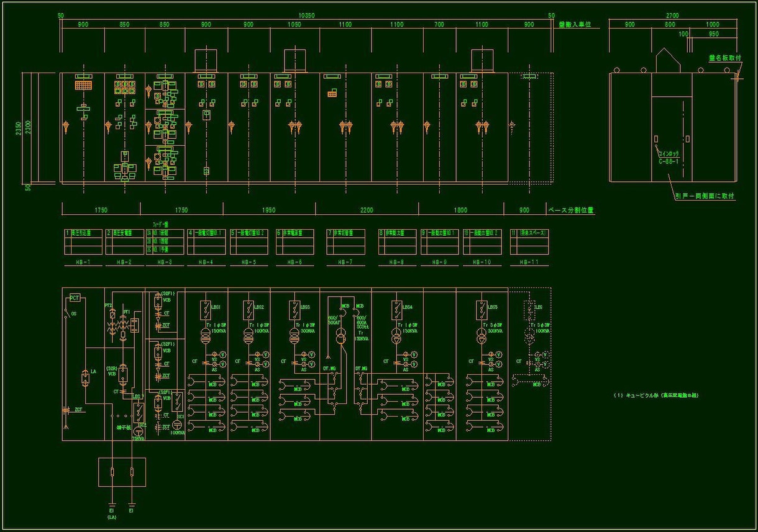The height and width of the screenshot is (532, 758).
Task: Select the 10350 overall width dimension
Action: (x=308, y=15)
